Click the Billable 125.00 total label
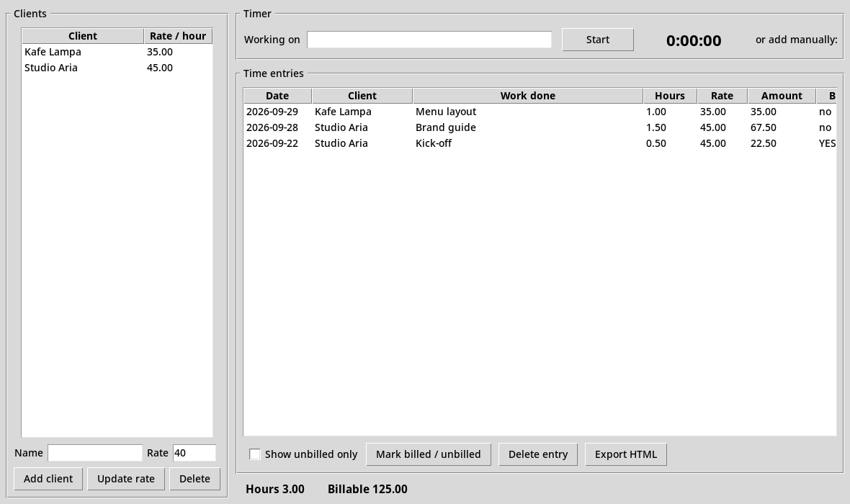850x504 pixels. pos(367,489)
